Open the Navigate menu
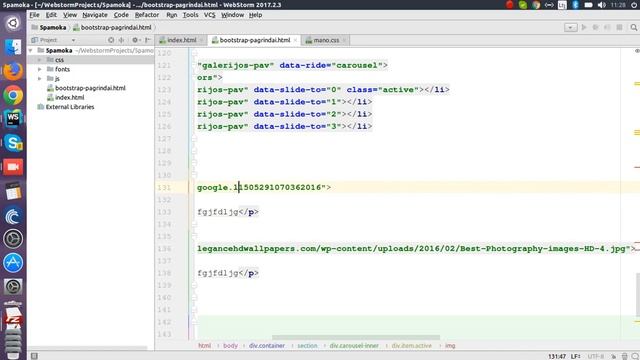 click(x=95, y=15)
